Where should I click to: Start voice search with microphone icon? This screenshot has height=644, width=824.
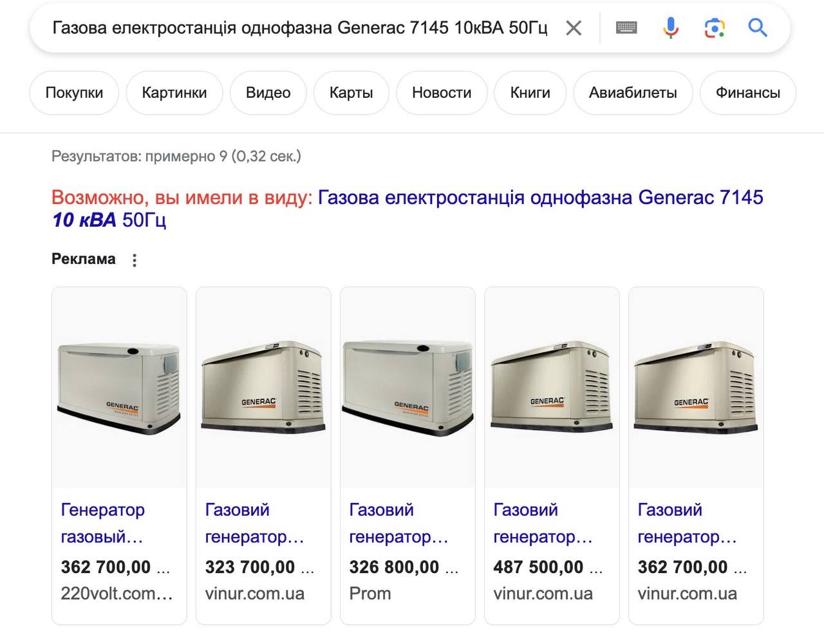670,28
